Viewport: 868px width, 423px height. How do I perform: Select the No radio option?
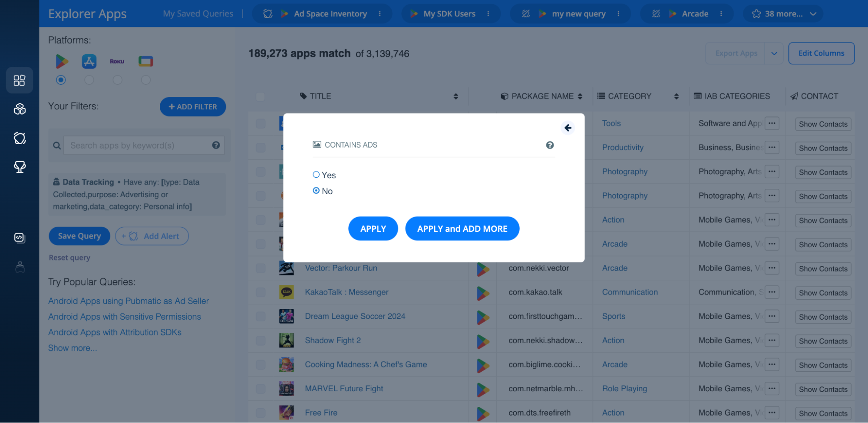[316, 191]
